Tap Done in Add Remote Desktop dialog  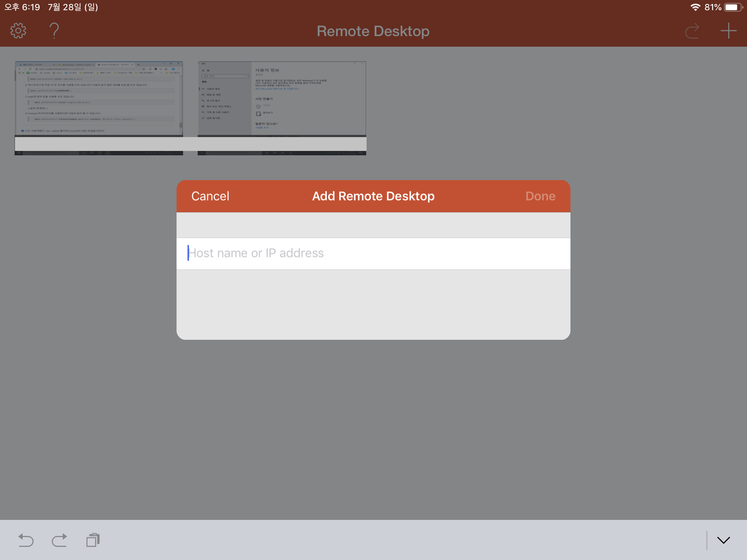540,196
